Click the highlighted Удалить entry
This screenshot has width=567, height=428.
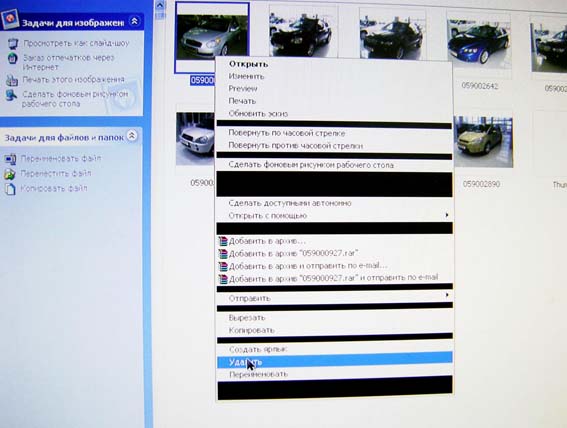[x=334, y=361]
